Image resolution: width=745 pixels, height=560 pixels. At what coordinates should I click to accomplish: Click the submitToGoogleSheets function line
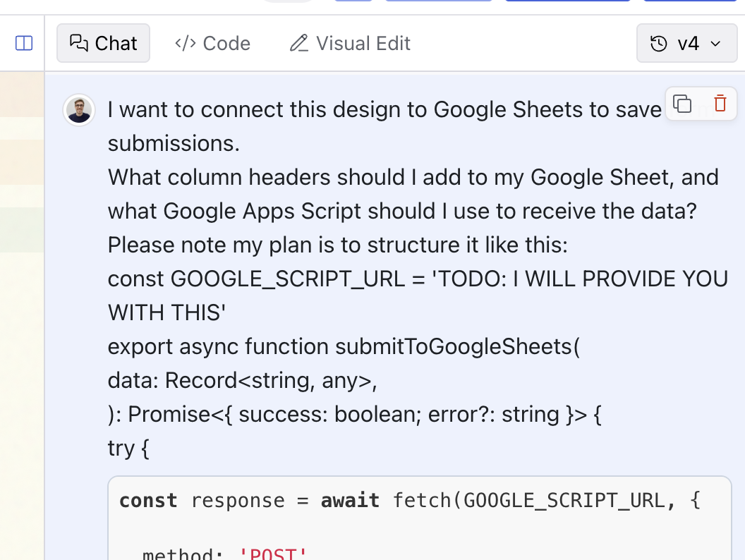tap(344, 346)
